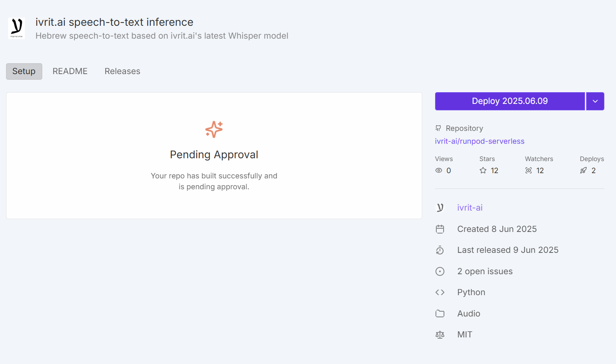
Task: Click the folder icon beside Audio
Action: click(440, 314)
